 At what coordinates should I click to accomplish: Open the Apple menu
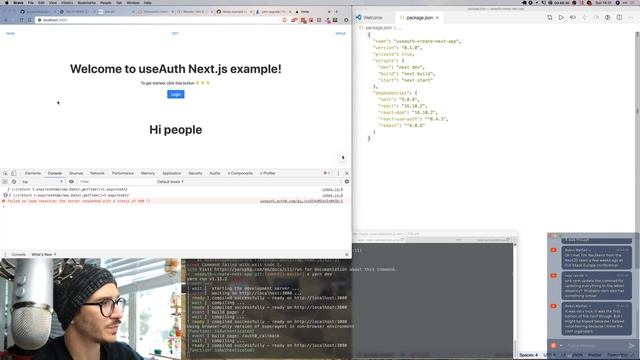[x=6, y=2]
